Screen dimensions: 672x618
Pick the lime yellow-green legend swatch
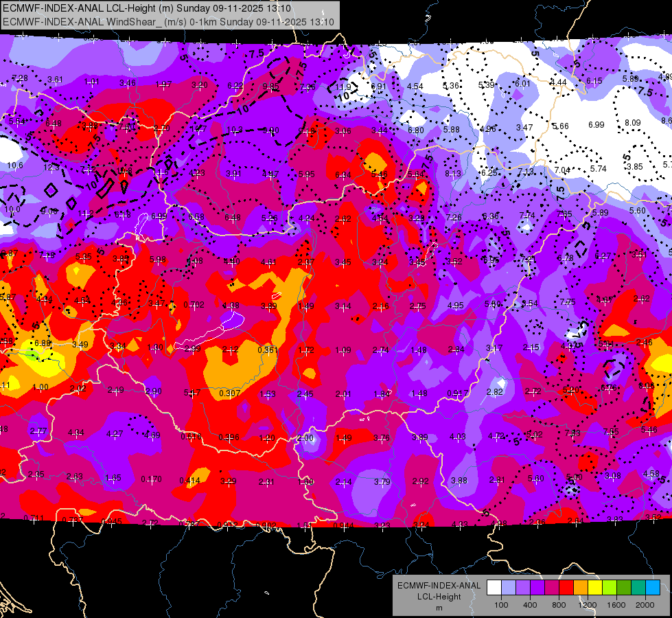610,587
